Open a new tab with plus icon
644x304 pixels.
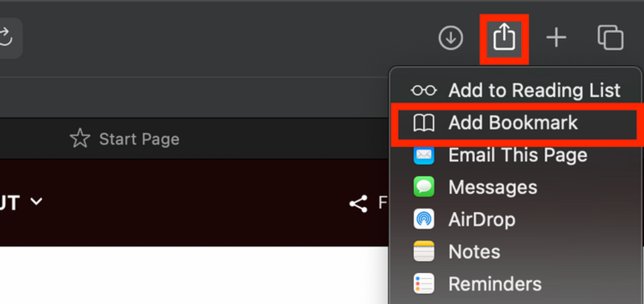click(x=556, y=38)
